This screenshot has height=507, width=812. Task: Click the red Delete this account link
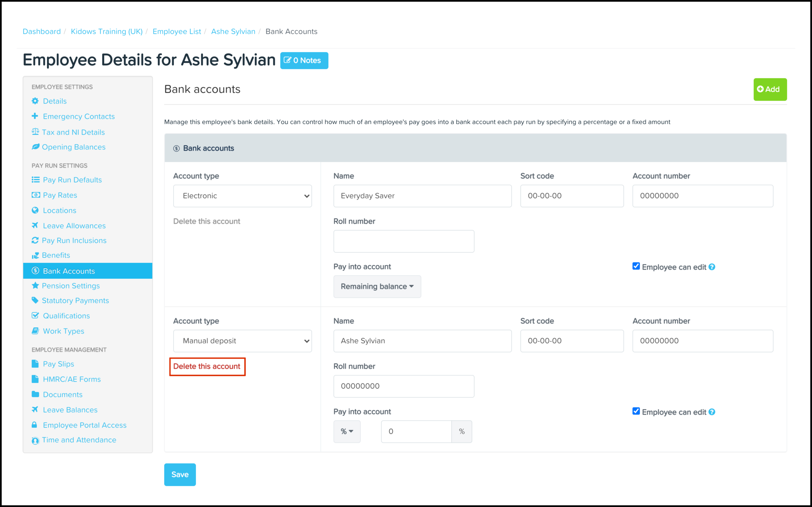click(207, 367)
